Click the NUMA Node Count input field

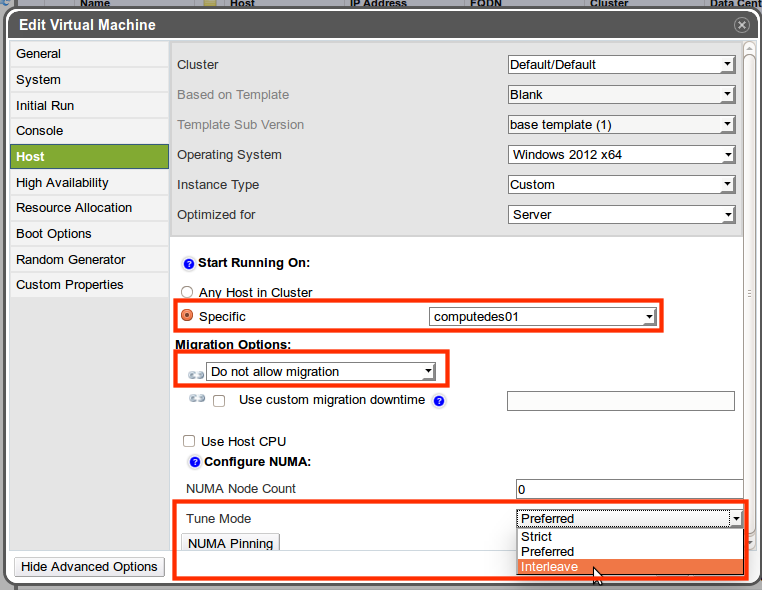coord(628,489)
